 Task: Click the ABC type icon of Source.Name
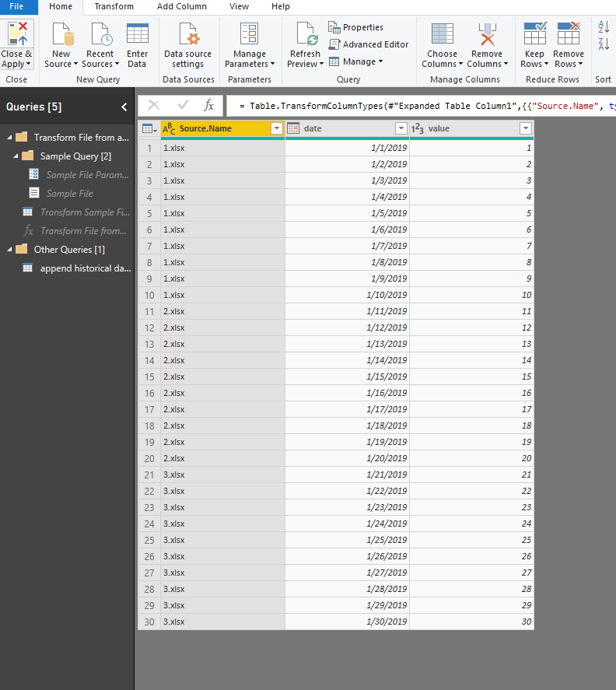[x=169, y=128]
